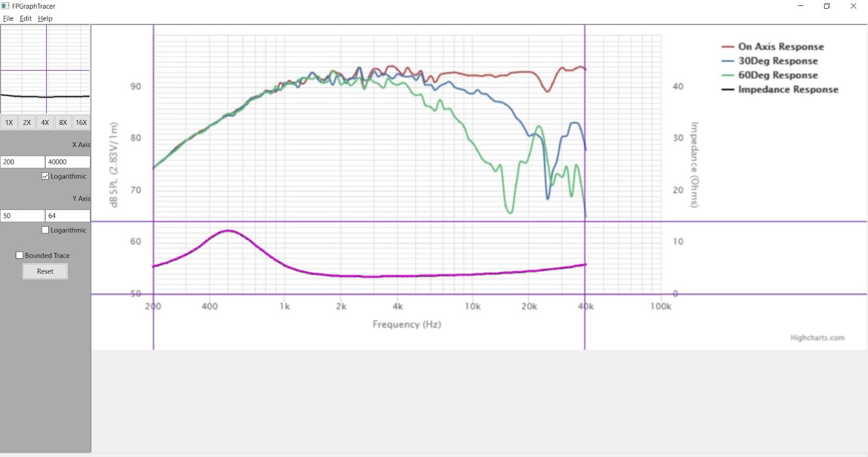The image size is (868, 457).
Task: Click the magenta impedance trace peak
Action: (x=228, y=231)
